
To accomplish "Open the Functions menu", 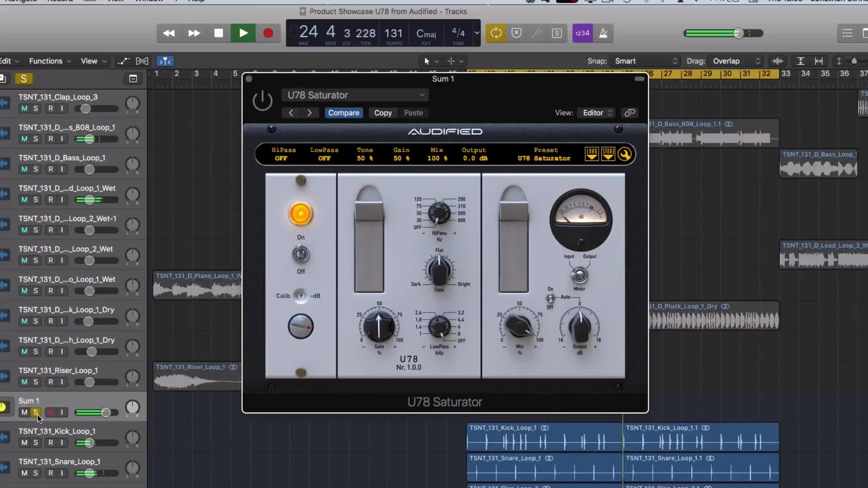I will (50, 61).
